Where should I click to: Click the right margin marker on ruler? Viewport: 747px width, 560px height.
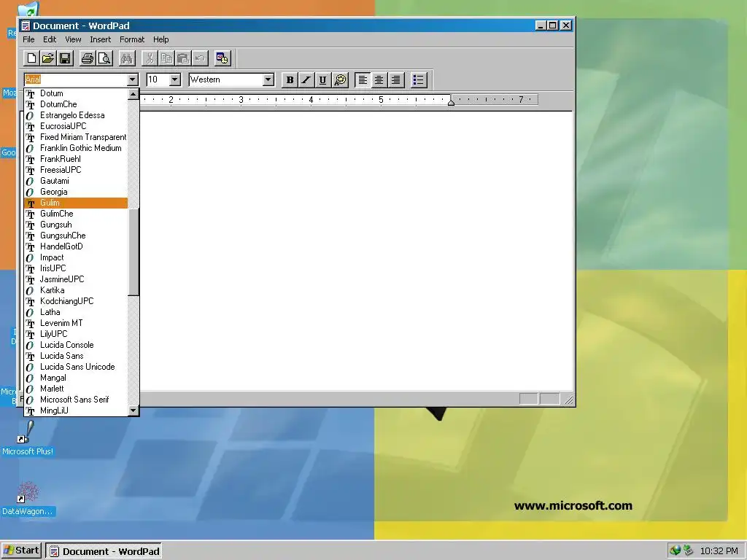(451, 101)
